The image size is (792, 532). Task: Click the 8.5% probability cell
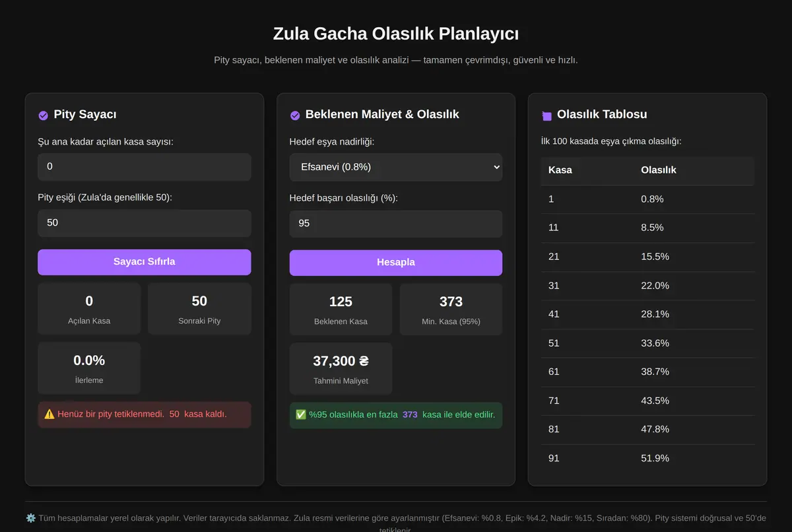click(x=694, y=228)
